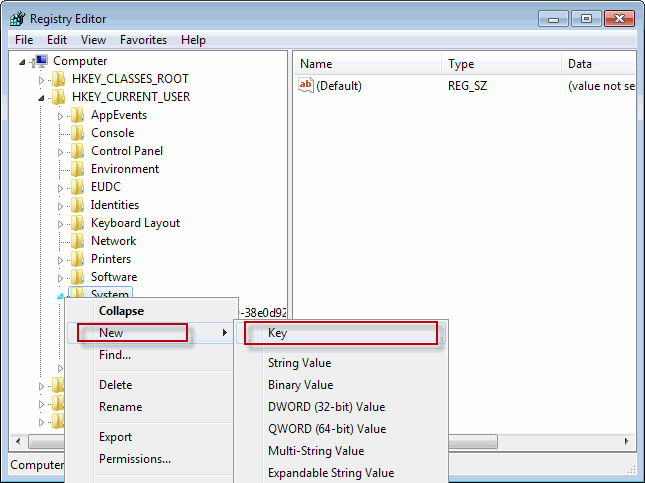Open the Edit menu
Screen dimensions: 645x483
57,40
